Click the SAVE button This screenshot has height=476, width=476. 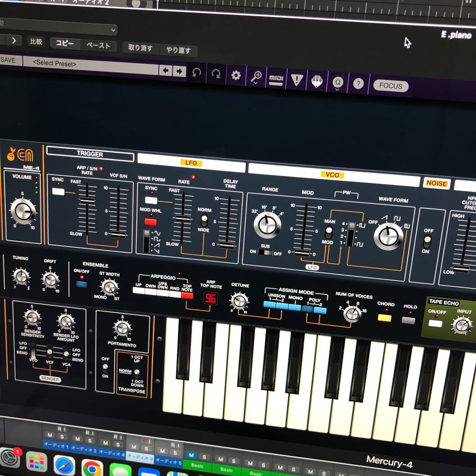8,60
